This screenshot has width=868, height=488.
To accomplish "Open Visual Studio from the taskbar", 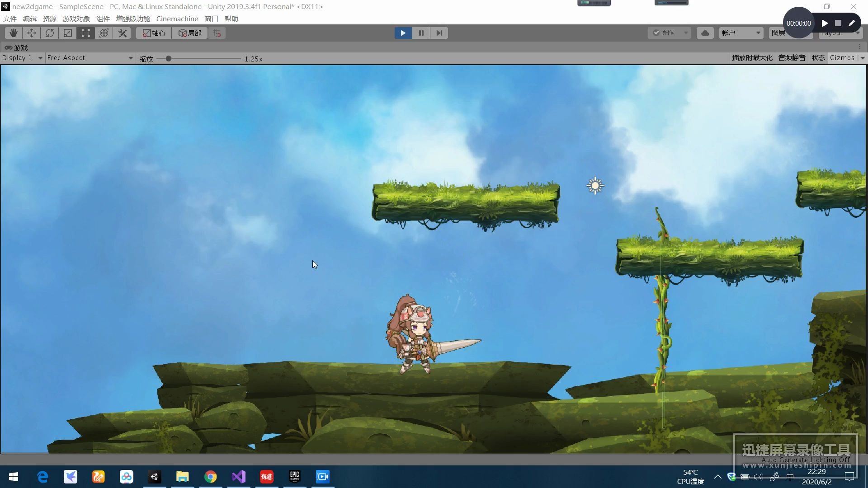I will point(239,477).
